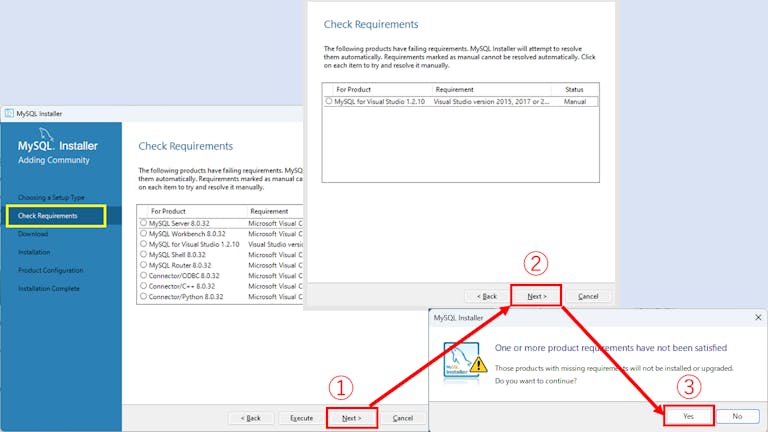This screenshot has height=432, width=768.
Task: Go to the Product Configuration step
Action: pyautogui.click(x=50, y=270)
